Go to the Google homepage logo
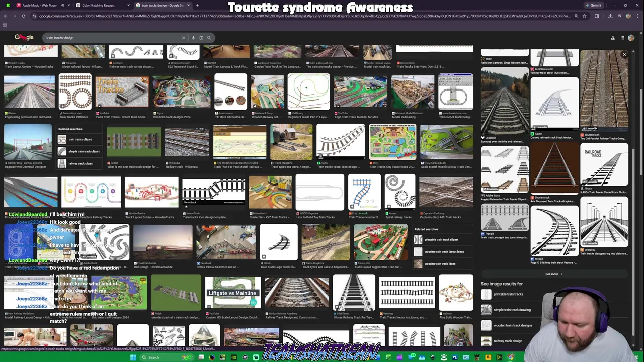This screenshot has height=362, width=644. point(24,37)
